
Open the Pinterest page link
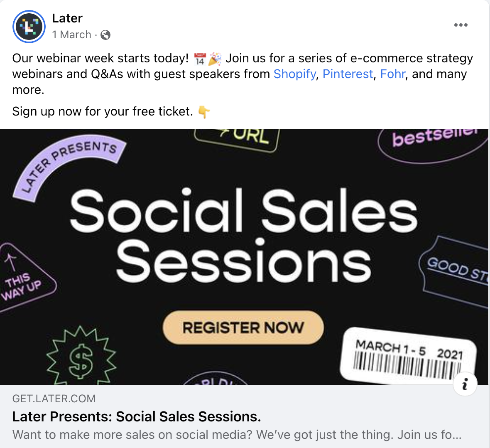coord(348,74)
